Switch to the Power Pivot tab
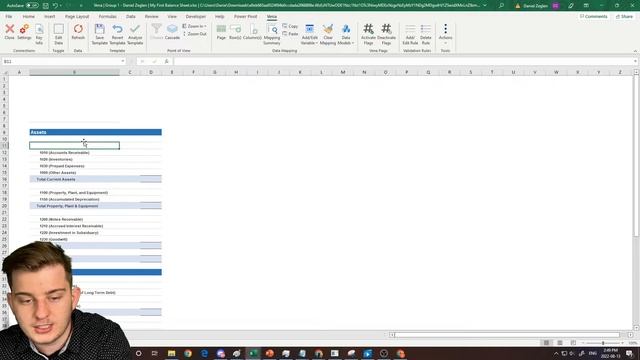 click(x=245, y=16)
